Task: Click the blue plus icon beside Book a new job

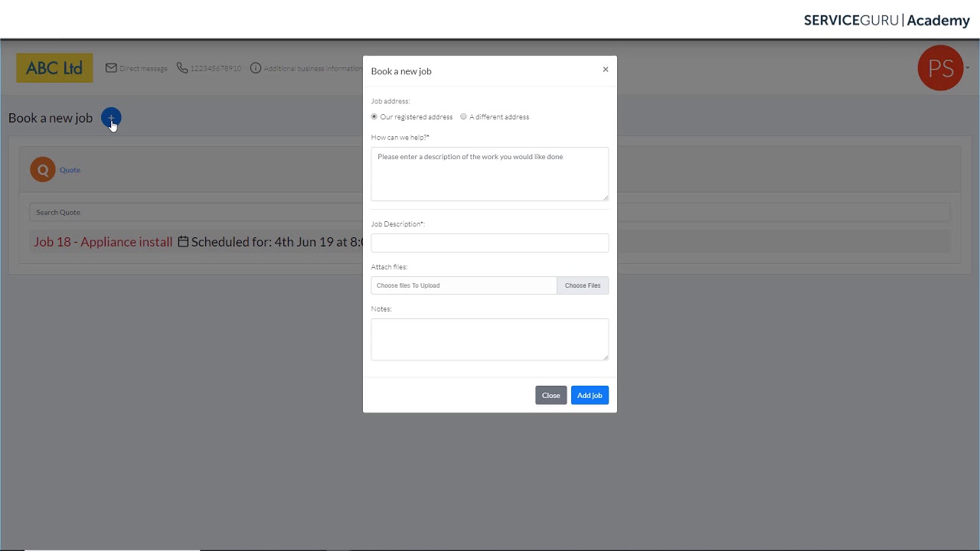Action: coord(111,118)
